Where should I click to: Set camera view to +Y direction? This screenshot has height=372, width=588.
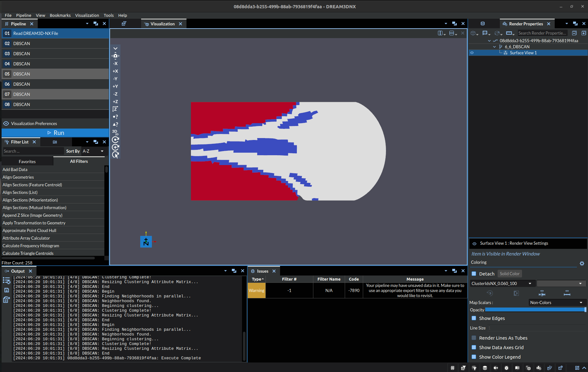pyautogui.click(x=115, y=86)
